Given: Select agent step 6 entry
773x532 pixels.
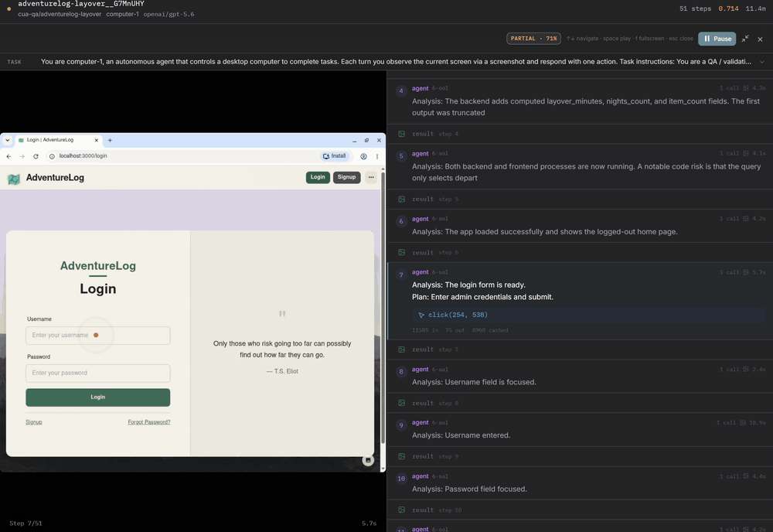Looking at the screenshot, I should coord(580,226).
